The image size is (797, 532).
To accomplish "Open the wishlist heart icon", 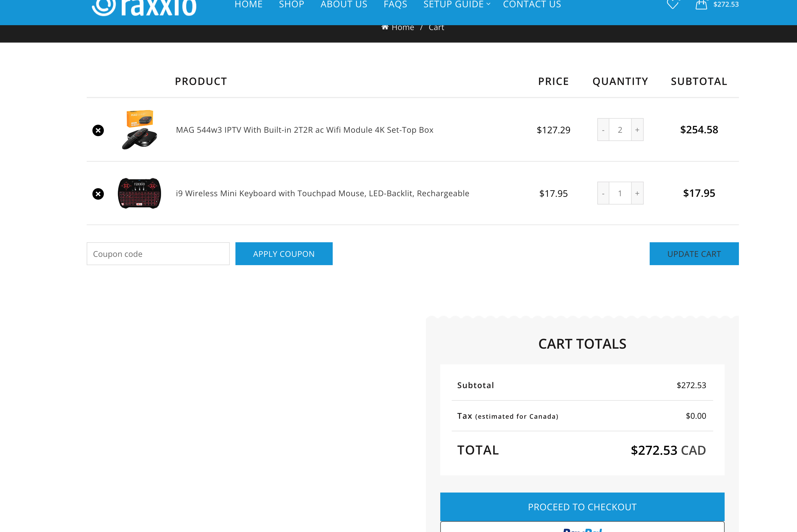I will [672, 4].
